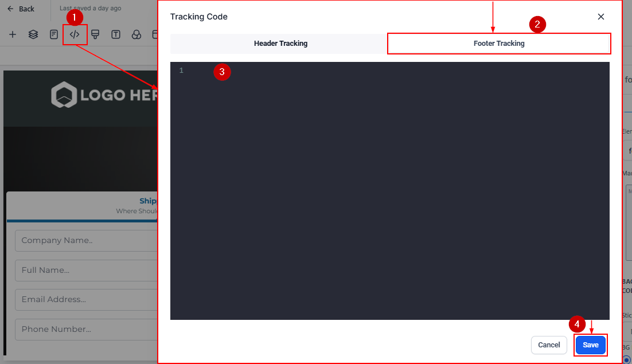Close the Tracking Code dialog

tap(601, 17)
